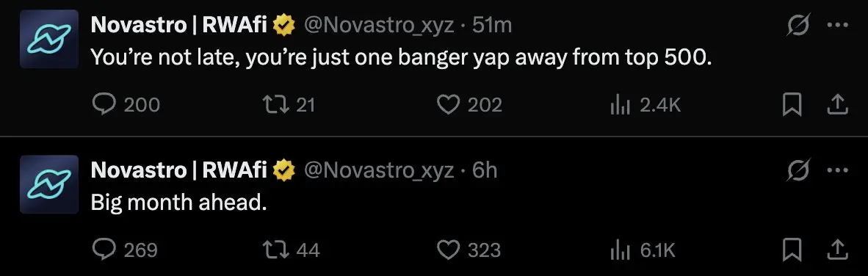
Task: Open the 51m timestamp link
Action: (x=492, y=25)
